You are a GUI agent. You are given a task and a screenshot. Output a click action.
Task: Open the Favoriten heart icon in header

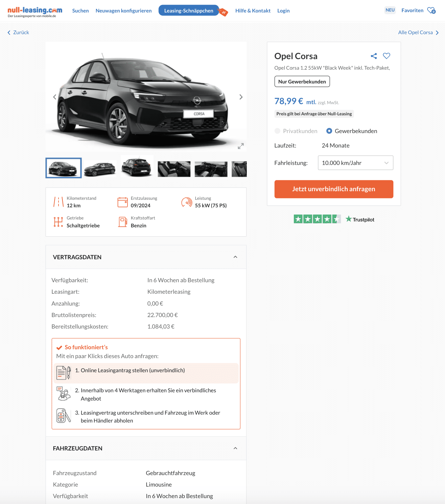431,11
